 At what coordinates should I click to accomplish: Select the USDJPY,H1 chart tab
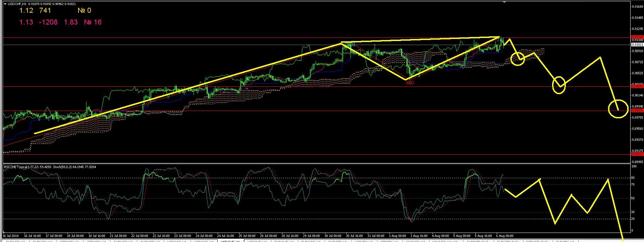coord(364,241)
